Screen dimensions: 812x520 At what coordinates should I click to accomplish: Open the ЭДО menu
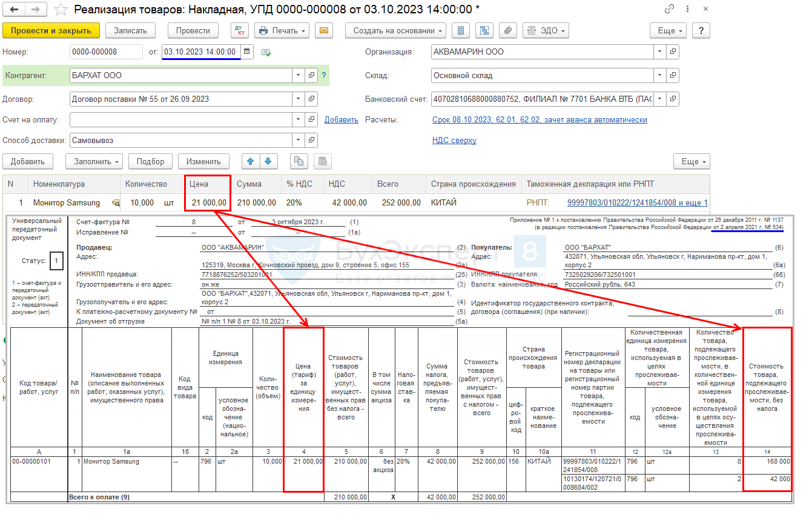546,31
